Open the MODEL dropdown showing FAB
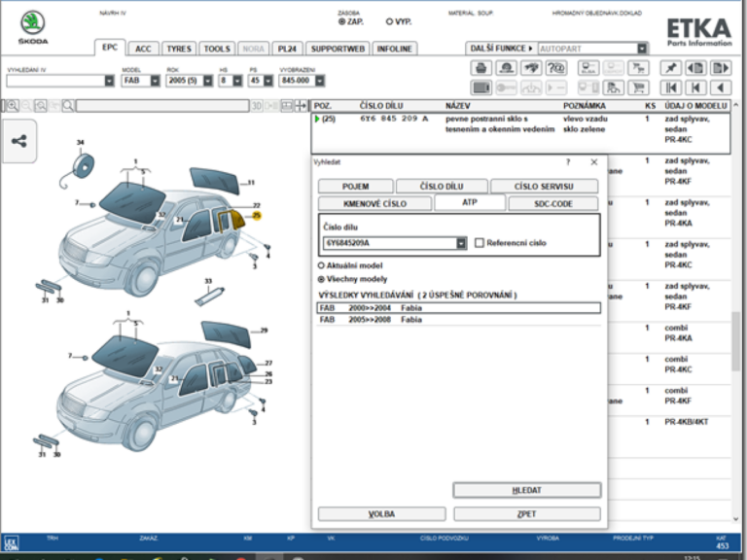Viewport: 747px width, 560px height. pos(155,81)
